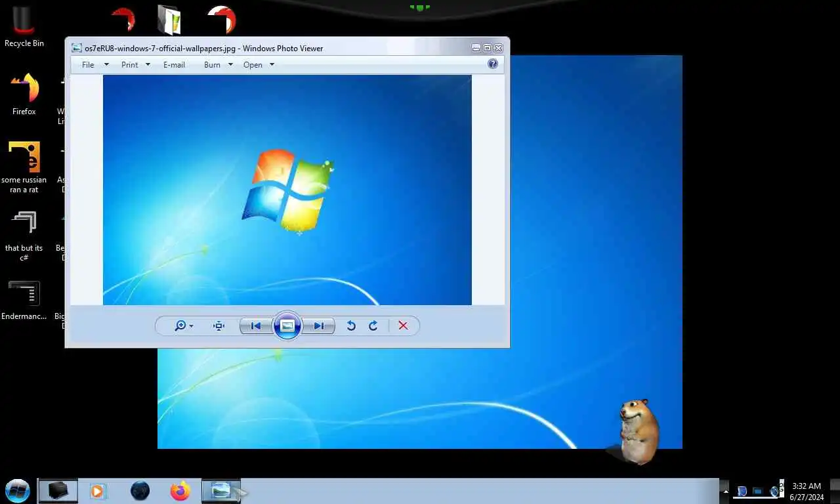Select the Firefox desktop icon

24,93
